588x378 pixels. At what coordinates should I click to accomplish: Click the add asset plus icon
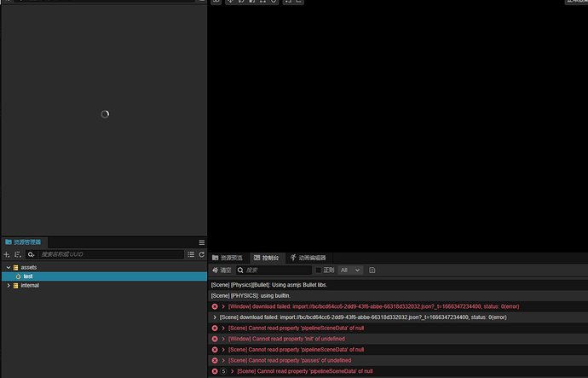6,254
